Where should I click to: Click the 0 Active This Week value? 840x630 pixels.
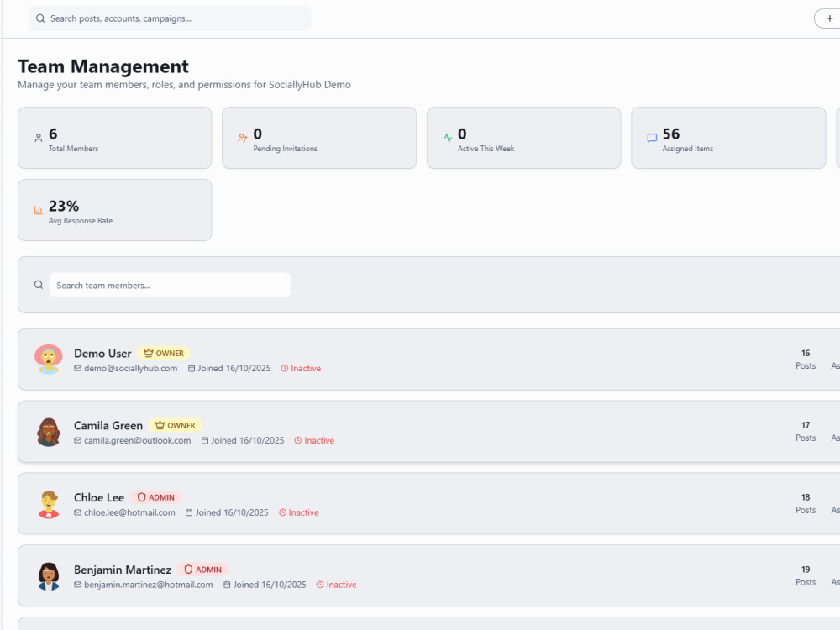click(462, 134)
